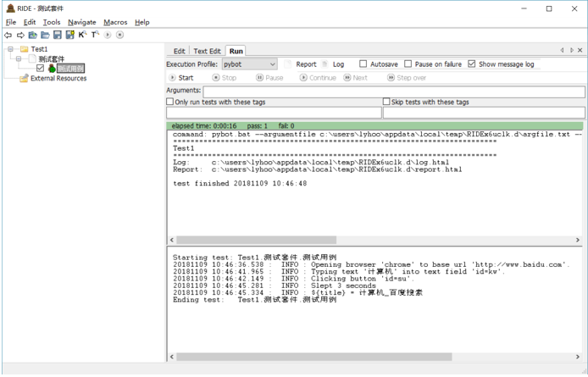The width and height of the screenshot is (588, 377).
Task: Click the log.html path line in output
Action: pos(311,163)
